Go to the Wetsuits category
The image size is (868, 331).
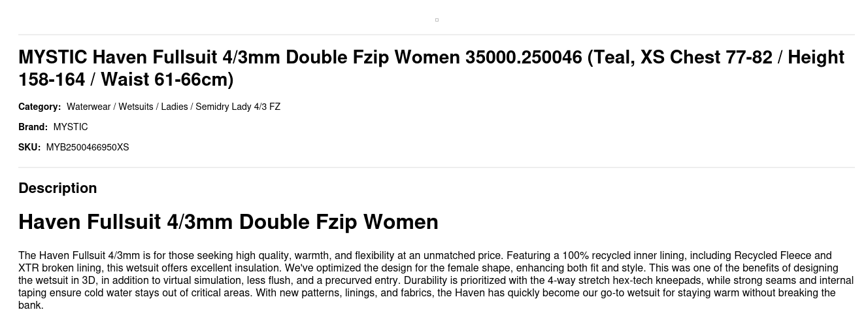(x=136, y=107)
